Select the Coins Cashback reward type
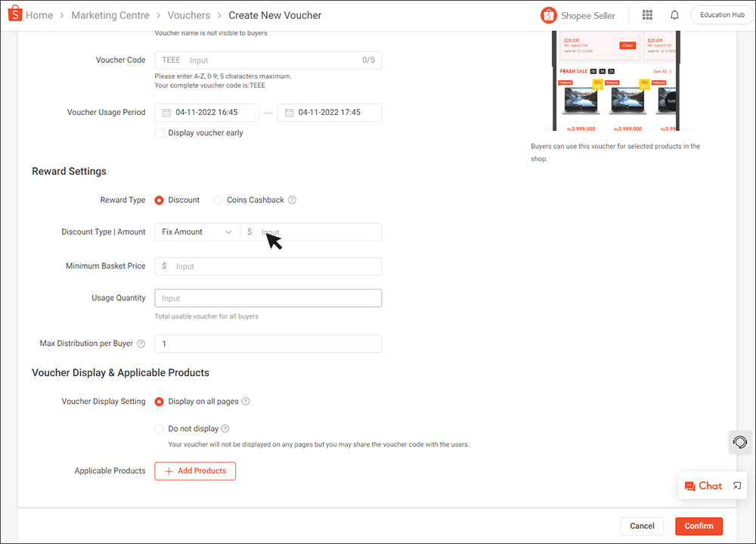The height and width of the screenshot is (544, 756). pos(218,200)
